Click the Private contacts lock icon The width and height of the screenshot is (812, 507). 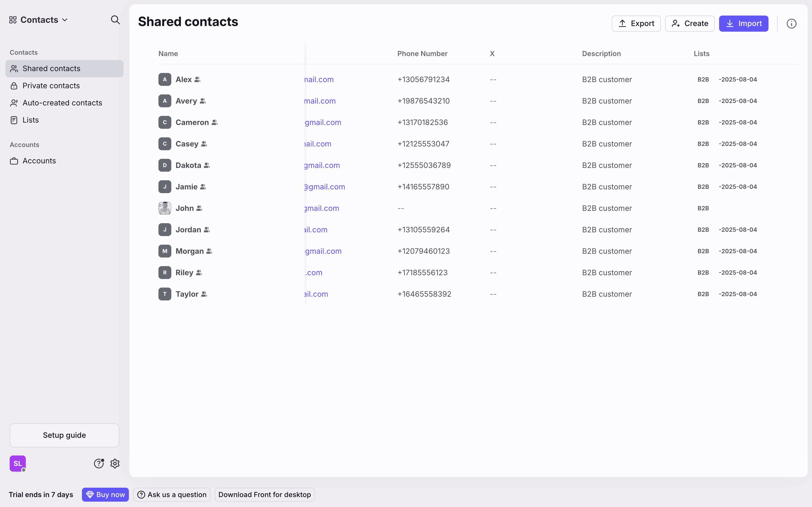pos(14,86)
